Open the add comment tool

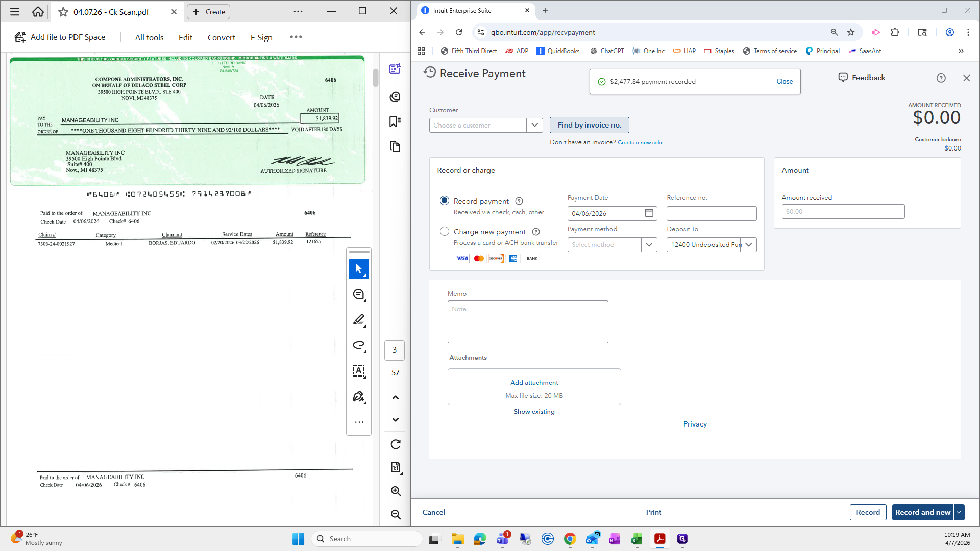click(x=359, y=294)
